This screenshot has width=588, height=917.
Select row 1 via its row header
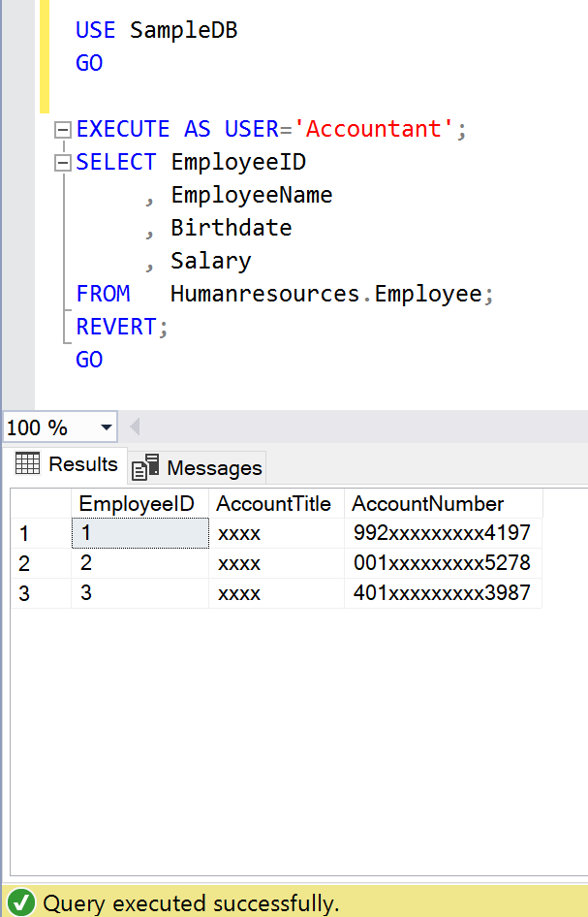tap(39, 533)
